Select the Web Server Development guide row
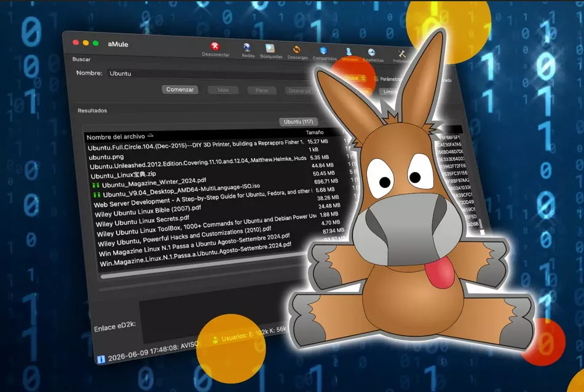584x392 pixels. pos(202,199)
